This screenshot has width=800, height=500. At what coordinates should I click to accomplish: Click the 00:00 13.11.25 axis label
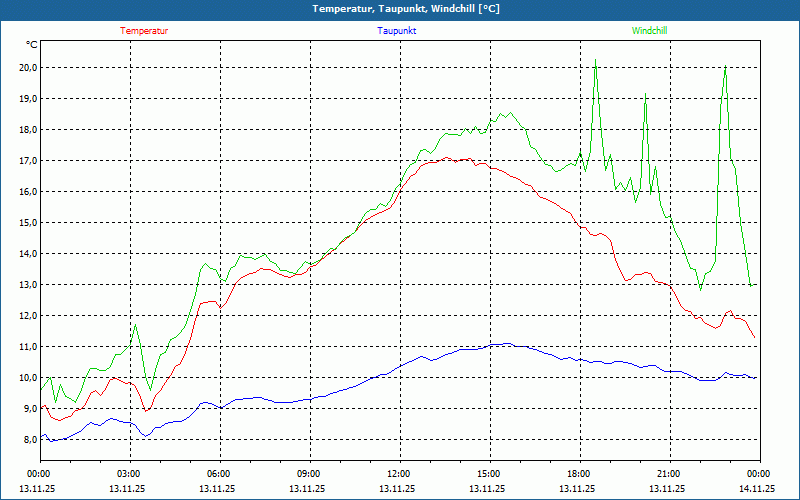37,481
